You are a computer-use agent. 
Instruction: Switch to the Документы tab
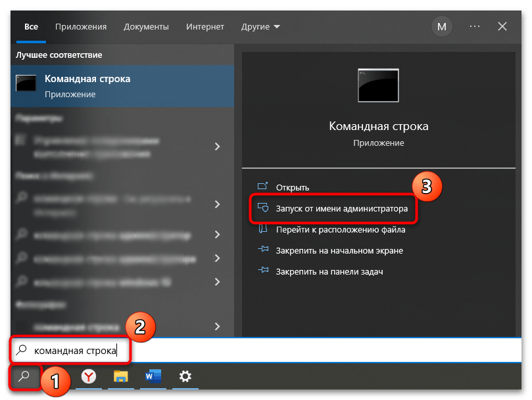coord(146,27)
